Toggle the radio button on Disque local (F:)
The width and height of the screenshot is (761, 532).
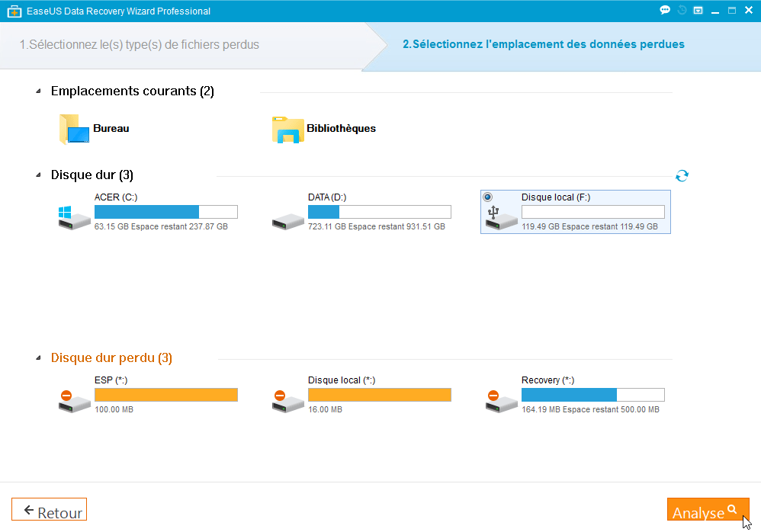(488, 197)
